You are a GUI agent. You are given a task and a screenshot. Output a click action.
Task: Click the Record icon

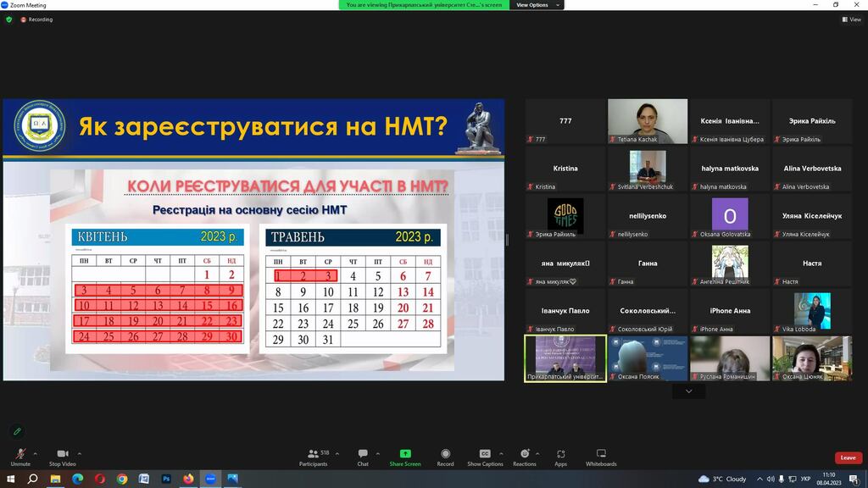pyautogui.click(x=445, y=457)
